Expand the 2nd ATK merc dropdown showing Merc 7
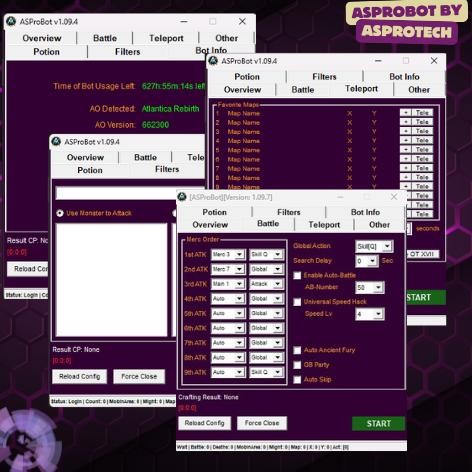Viewport: 472px width, 472px height. 228,269
